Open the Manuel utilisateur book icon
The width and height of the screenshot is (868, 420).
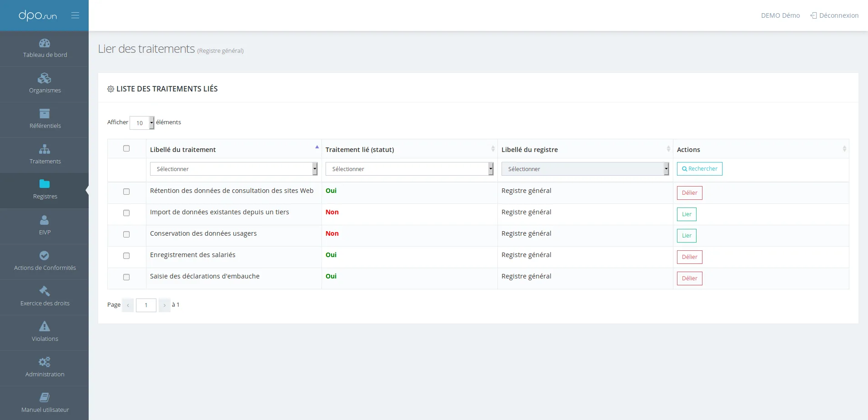[45, 397]
